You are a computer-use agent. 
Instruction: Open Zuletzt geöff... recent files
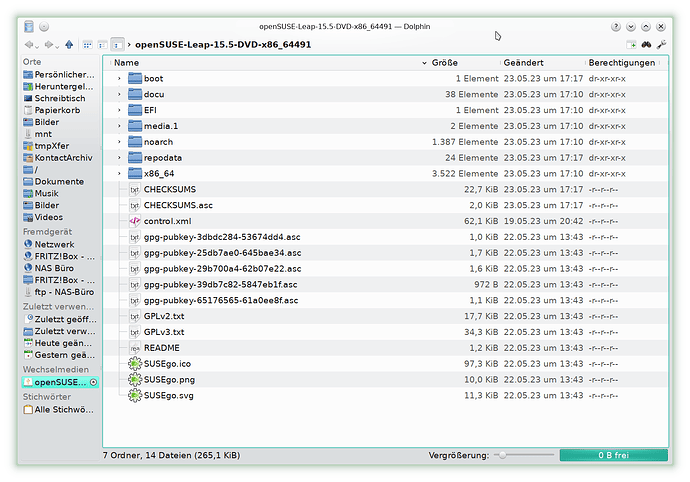coord(60,319)
